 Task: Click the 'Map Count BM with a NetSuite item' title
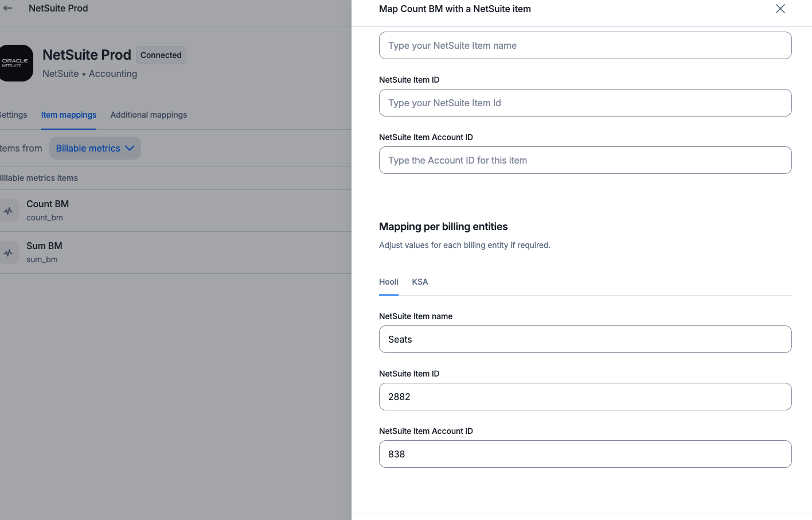455,9
